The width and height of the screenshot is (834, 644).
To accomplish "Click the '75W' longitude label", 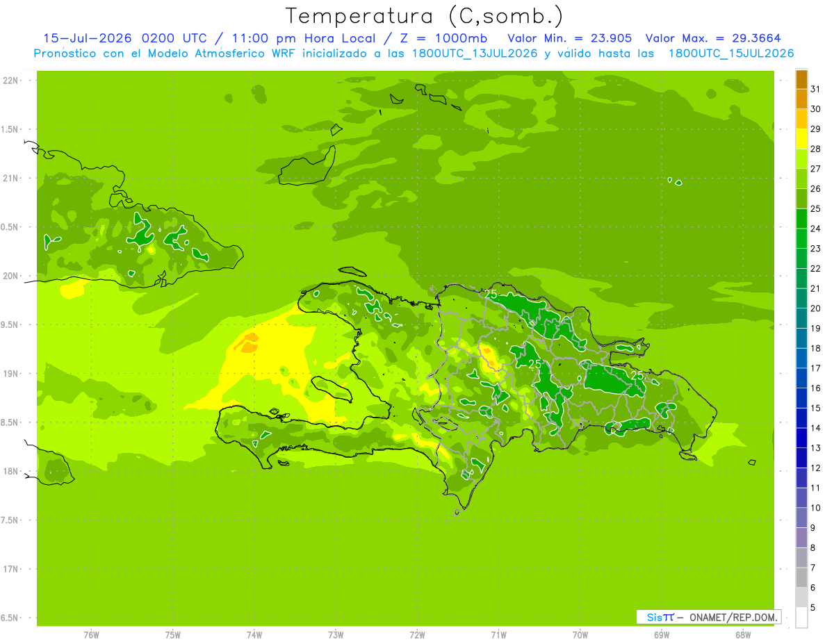I will coord(173,635).
